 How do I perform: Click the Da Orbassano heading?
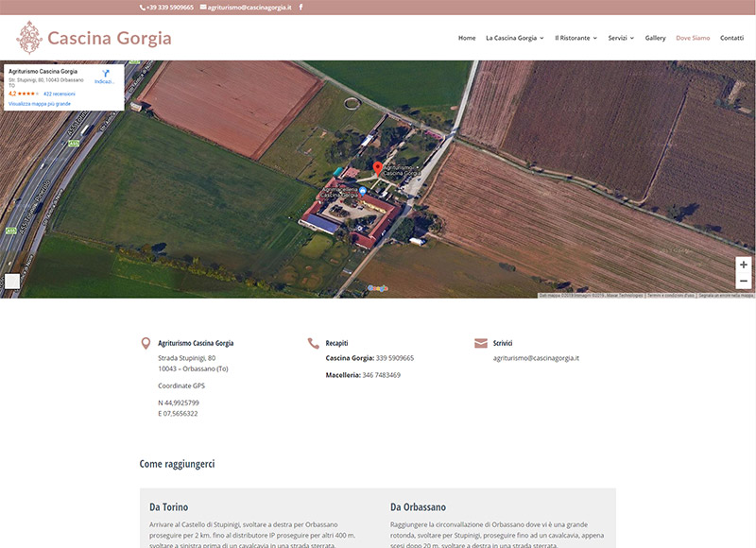pyautogui.click(x=418, y=507)
